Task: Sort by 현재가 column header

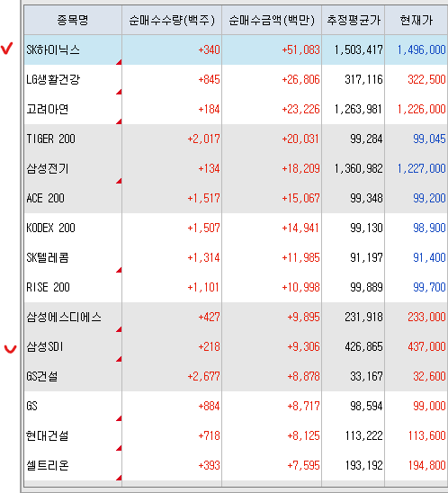Action: pyautogui.click(x=417, y=20)
